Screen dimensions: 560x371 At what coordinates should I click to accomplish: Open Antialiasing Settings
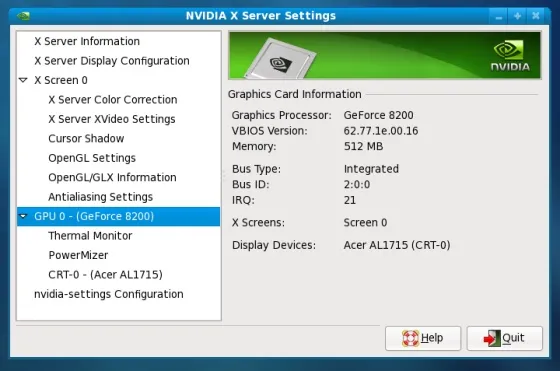tap(100, 197)
